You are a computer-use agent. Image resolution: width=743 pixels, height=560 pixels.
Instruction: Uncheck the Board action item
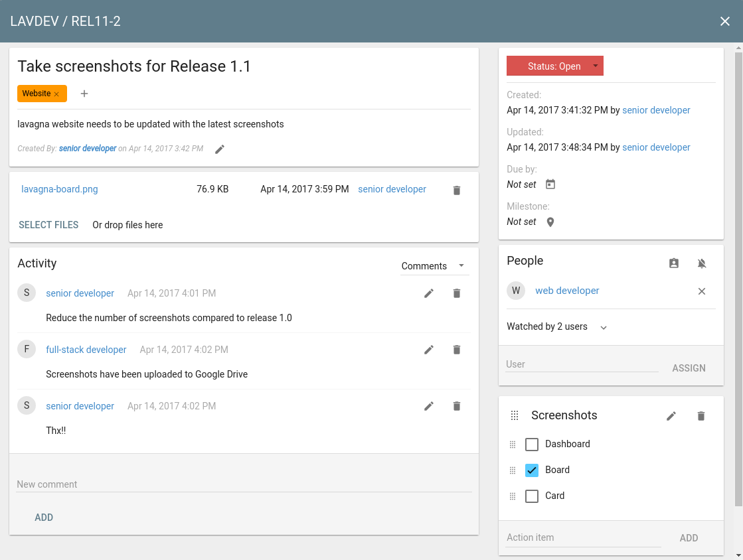(x=532, y=470)
